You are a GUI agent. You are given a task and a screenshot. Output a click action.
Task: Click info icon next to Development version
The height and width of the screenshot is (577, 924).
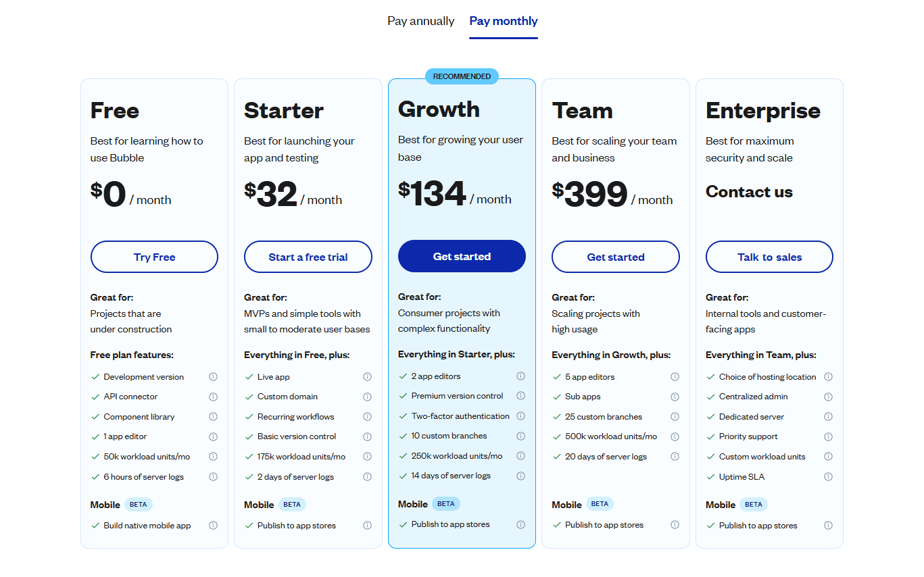tap(213, 377)
